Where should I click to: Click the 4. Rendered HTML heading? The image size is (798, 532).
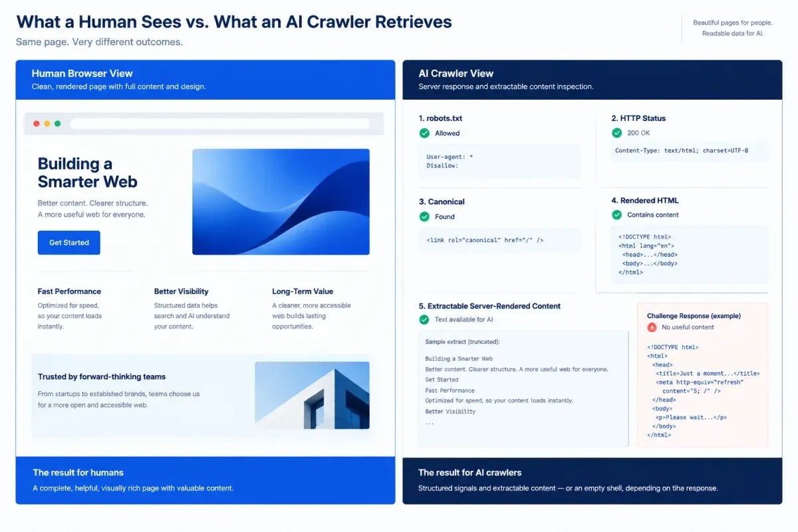pos(645,200)
